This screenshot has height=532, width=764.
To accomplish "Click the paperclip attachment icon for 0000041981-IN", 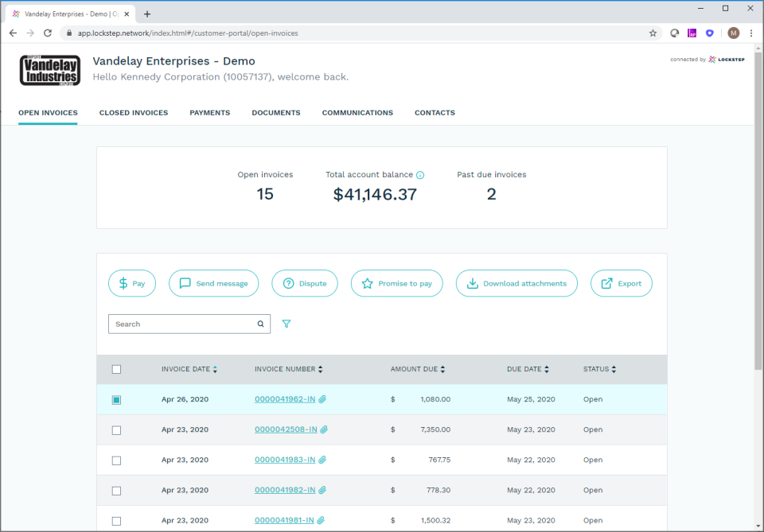I will (x=321, y=520).
